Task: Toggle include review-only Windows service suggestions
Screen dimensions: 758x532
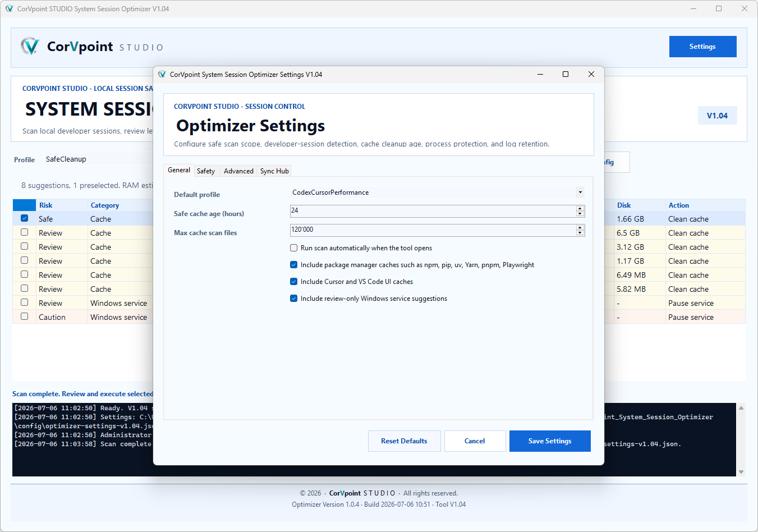Action: (293, 299)
